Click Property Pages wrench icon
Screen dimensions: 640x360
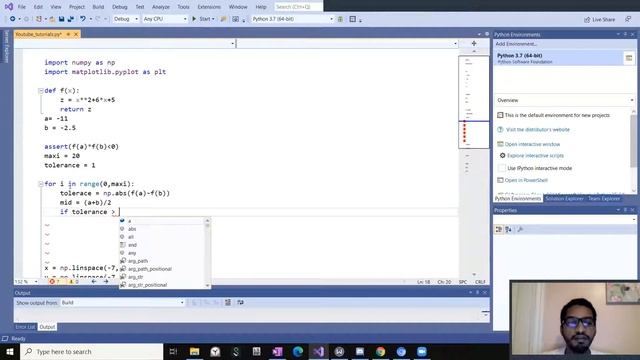pos(520,229)
